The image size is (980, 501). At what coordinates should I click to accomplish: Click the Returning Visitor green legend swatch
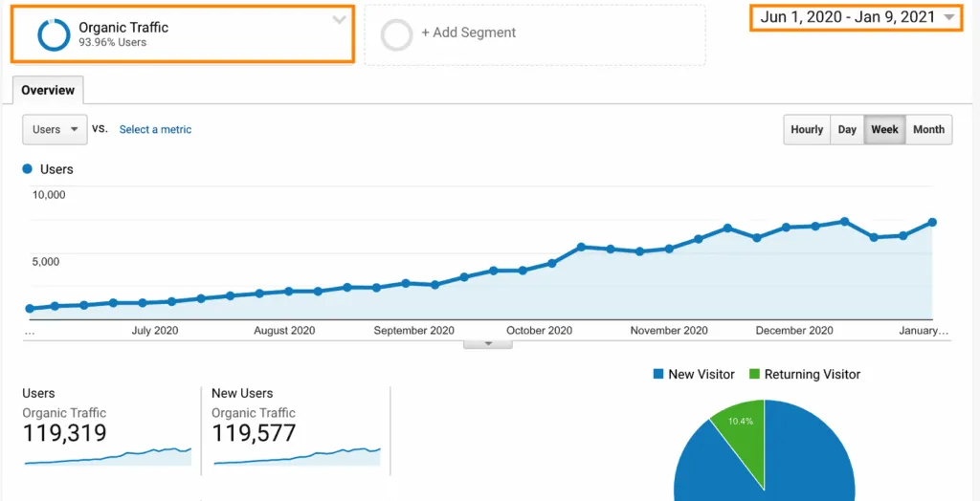click(754, 374)
